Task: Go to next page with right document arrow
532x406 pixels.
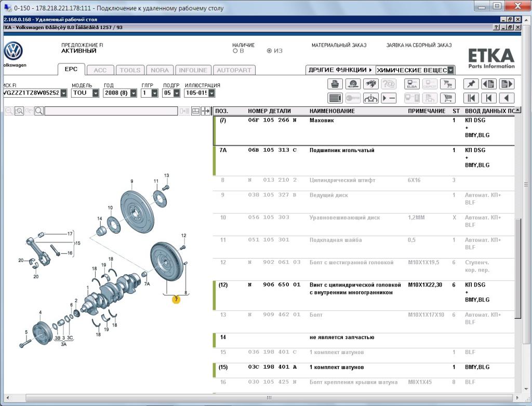Action: (507, 84)
